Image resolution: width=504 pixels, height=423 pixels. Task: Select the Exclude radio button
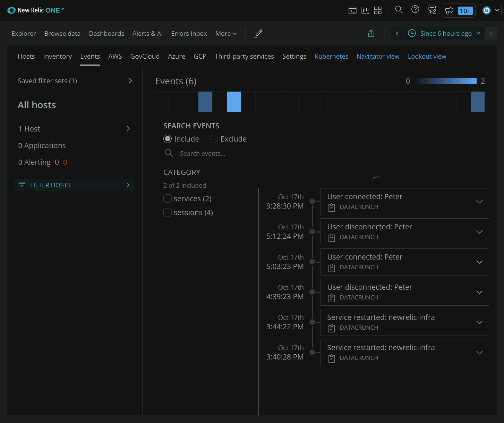[x=214, y=139]
